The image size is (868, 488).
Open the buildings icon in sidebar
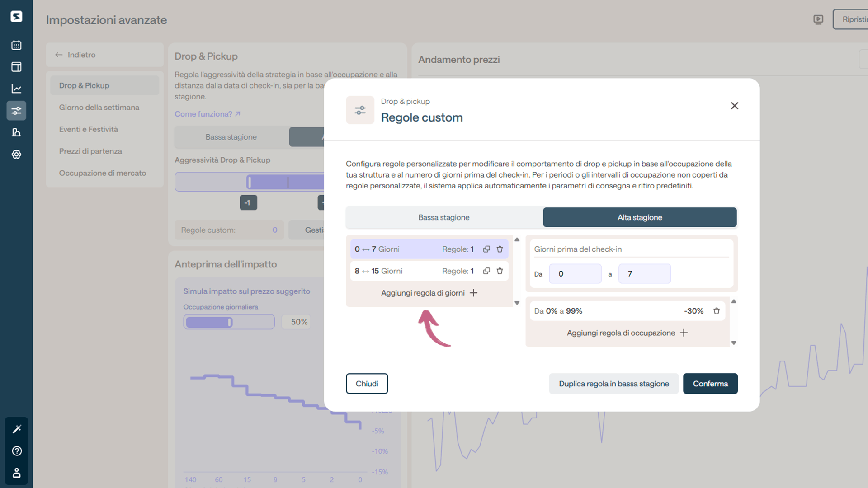click(x=16, y=132)
